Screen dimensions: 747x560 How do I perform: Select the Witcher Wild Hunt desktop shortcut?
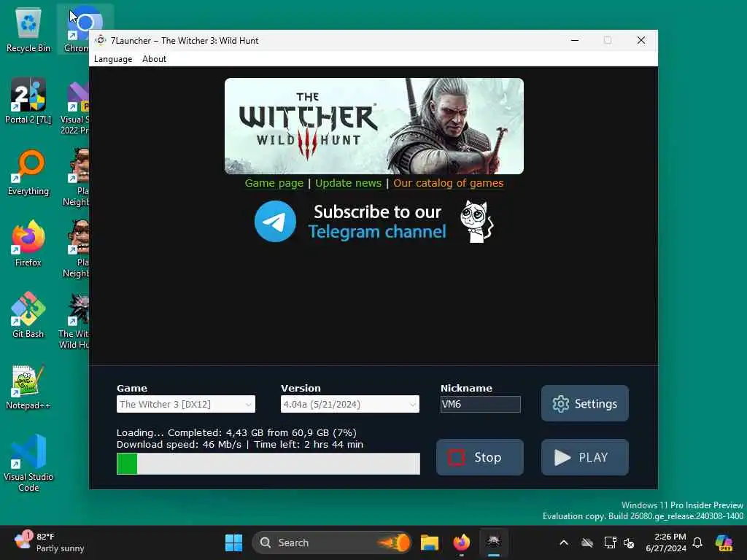tap(74, 322)
